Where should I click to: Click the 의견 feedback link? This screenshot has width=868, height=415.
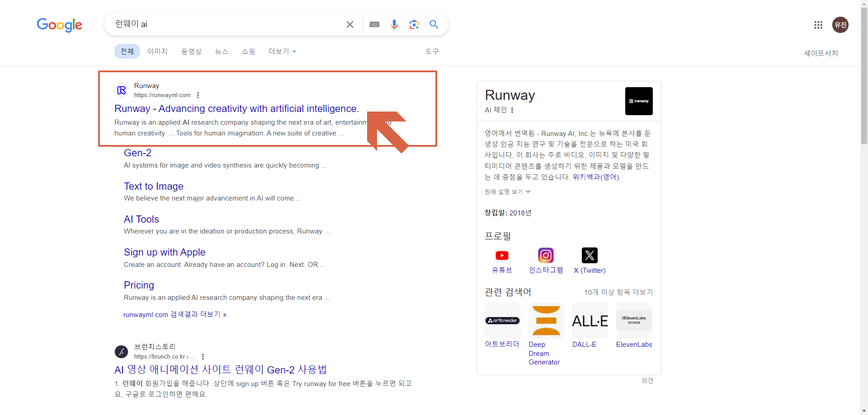coord(647,381)
